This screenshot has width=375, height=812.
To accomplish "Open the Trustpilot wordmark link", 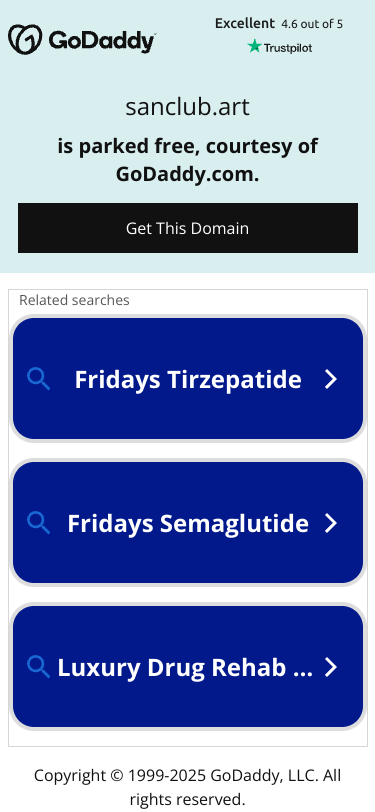I will click(x=287, y=48).
